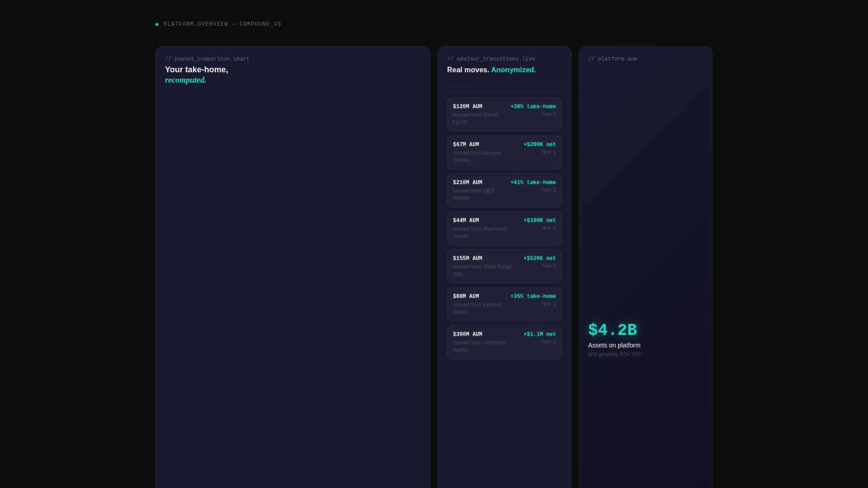The image size is (868, 488).
Task: Click the 'Real moves.' heading
Action: (x=468, y=70)
